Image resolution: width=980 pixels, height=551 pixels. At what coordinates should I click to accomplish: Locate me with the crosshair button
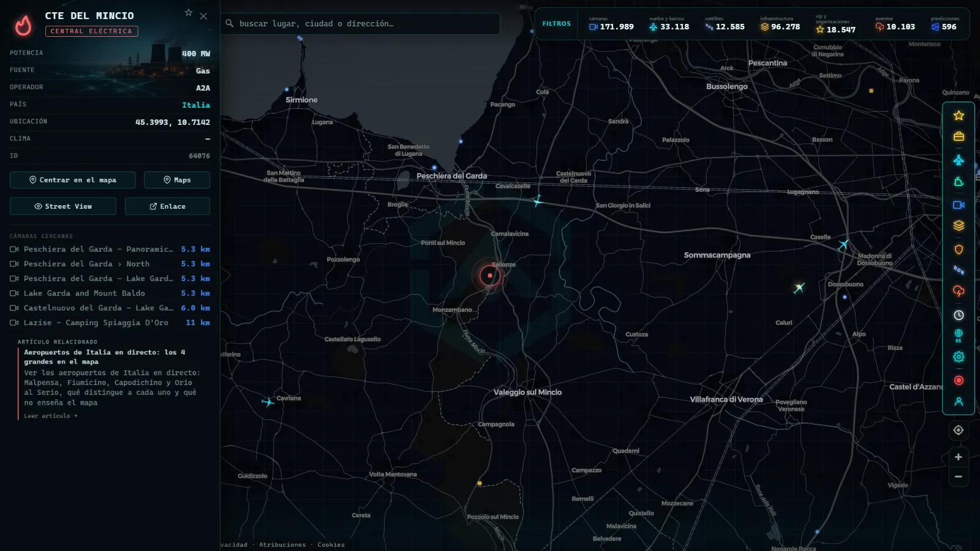pyautogui.click(x=959, y=430)
